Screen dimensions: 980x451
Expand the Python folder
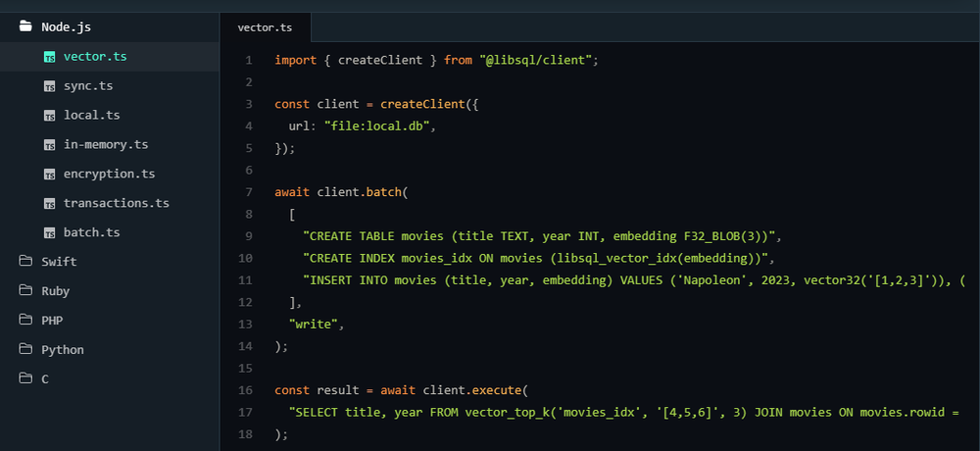click(x=110, y=350)
